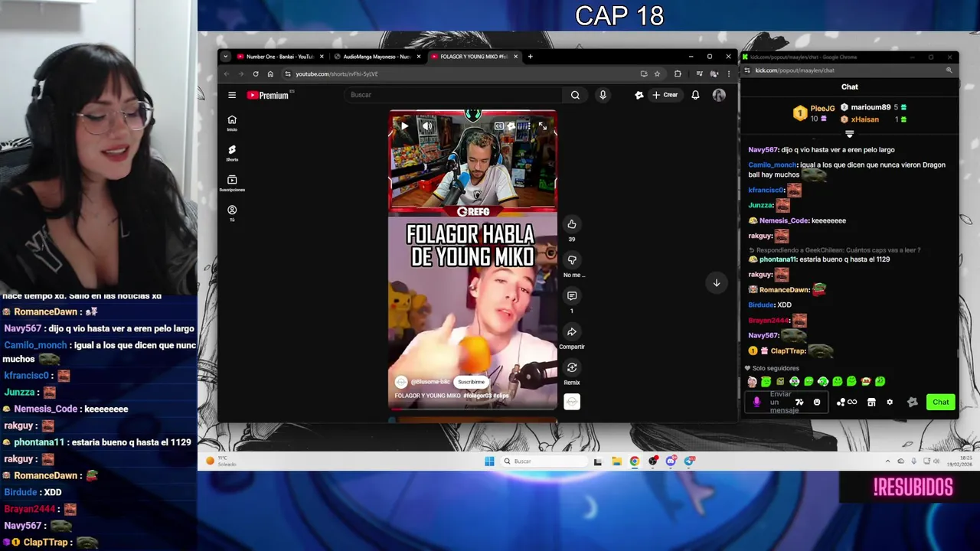Bookmark this page with the star

657,74
